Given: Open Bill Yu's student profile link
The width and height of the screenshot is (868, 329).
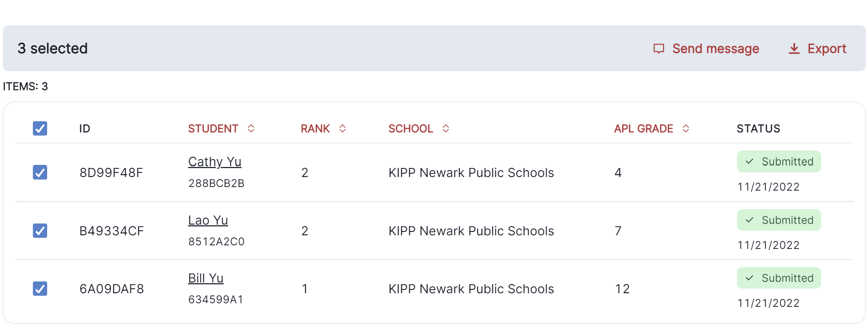Looking at the screenshot, I should point(206,278).
